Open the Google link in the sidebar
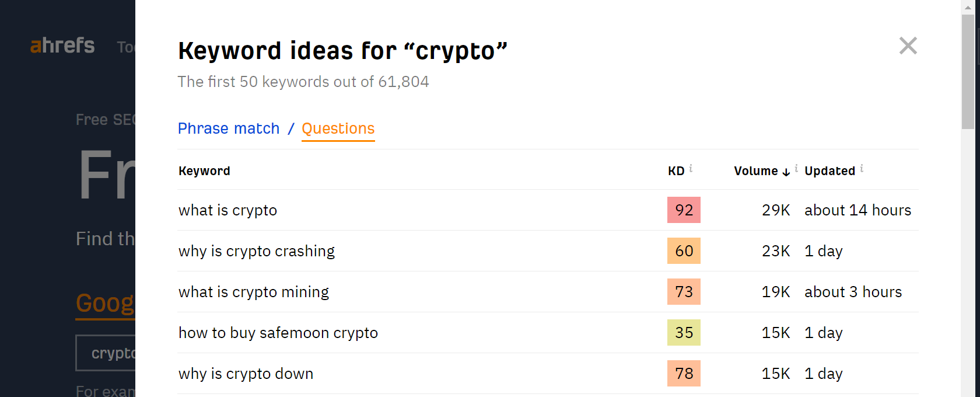 click(x=106, y=302)
